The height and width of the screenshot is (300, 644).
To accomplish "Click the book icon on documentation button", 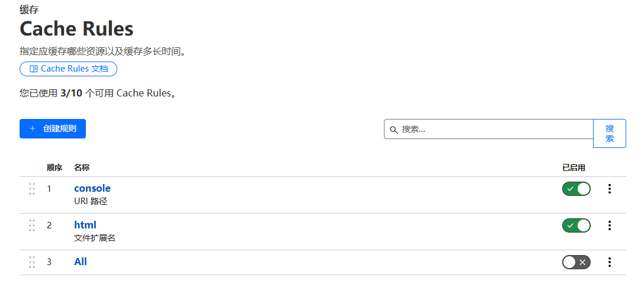I will 34,69.
